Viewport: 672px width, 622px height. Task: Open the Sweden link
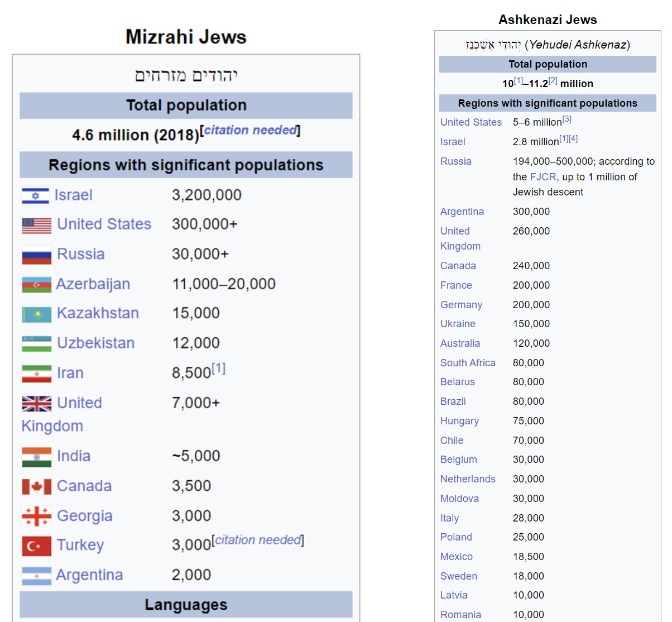pyautogui.click(x=458, y=576)
